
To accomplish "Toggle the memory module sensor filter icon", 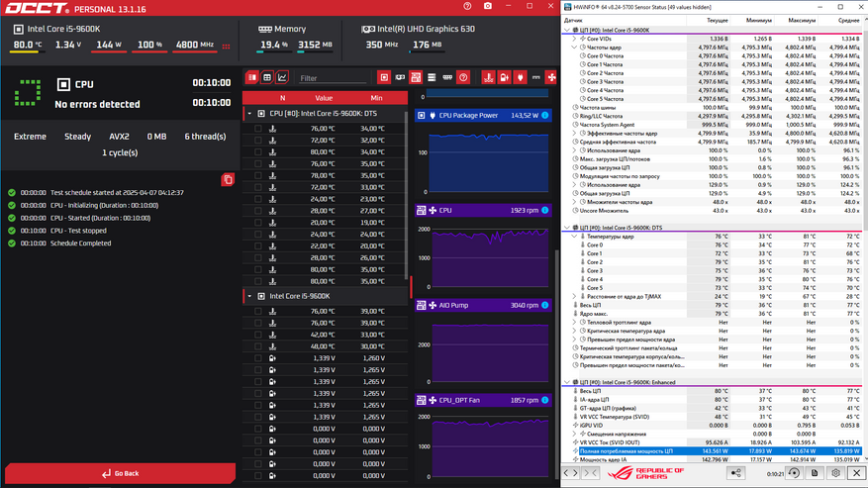I will tap(447, 77).
